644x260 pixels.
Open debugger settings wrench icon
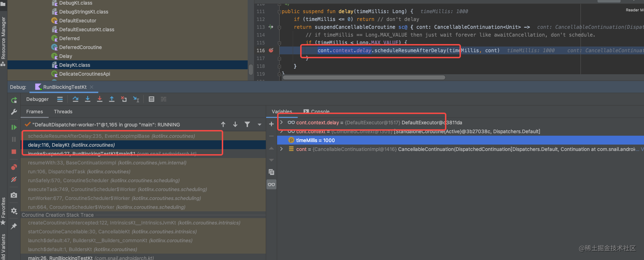tap(14, 112)
